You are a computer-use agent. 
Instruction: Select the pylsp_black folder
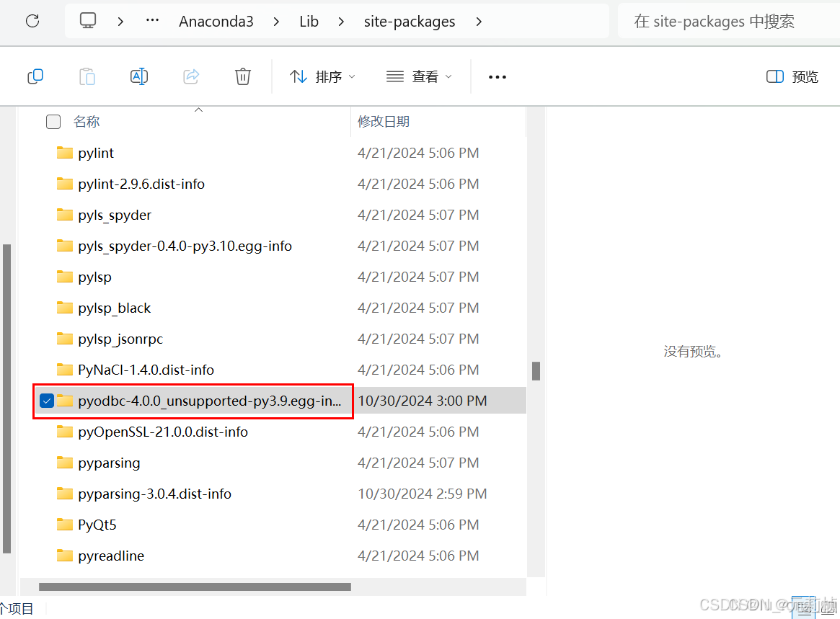click(115, 308)
